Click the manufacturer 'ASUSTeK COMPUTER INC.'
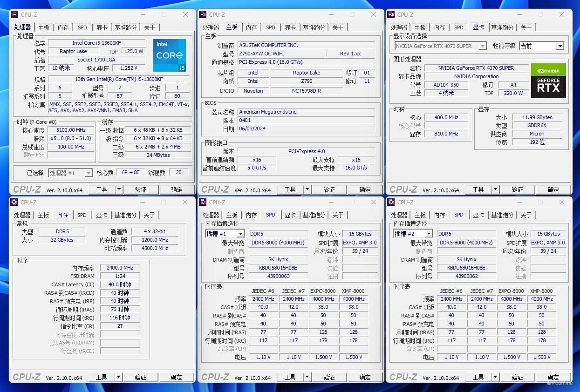The width and height of the screenshot is (580, 392). click(307, 45)
